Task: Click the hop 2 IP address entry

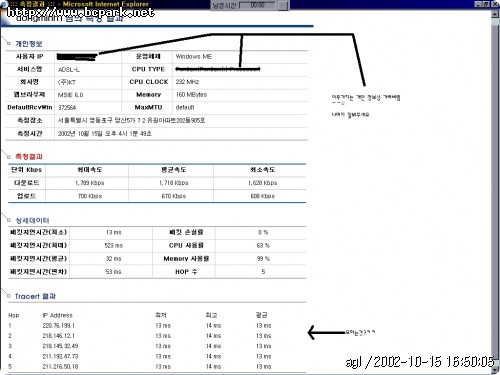Action: tap(59, 336)
